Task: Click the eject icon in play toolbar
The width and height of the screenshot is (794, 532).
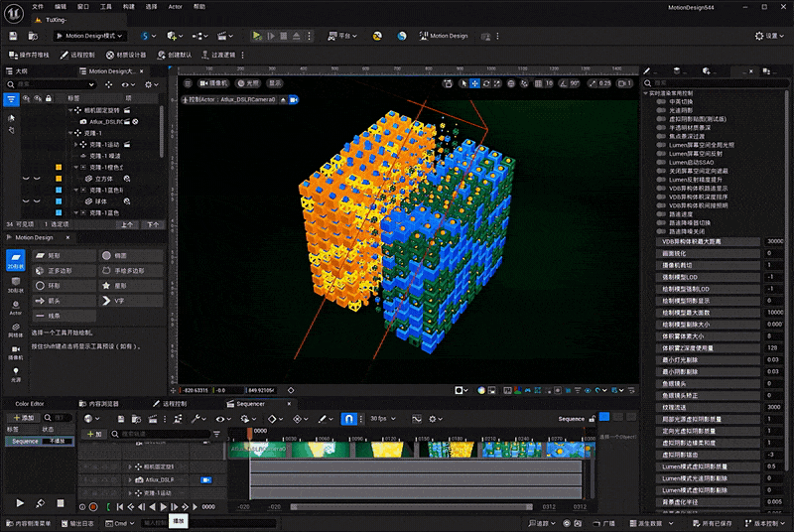Action: 296,36
